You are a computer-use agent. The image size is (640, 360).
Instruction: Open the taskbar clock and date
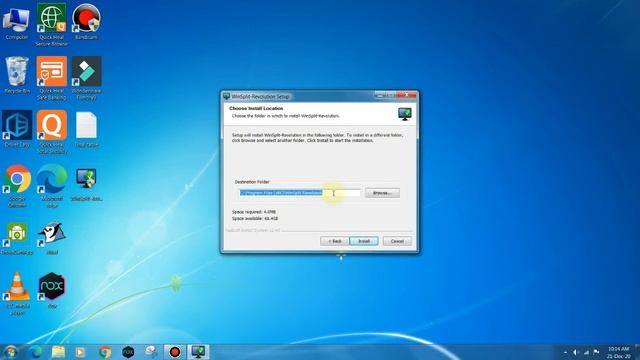(x=618, y=352)
